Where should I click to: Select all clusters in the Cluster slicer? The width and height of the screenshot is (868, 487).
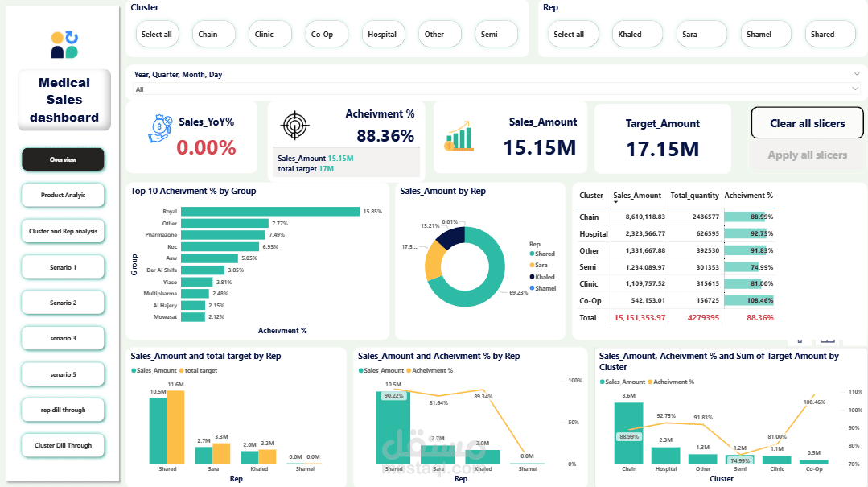(157, 34)
